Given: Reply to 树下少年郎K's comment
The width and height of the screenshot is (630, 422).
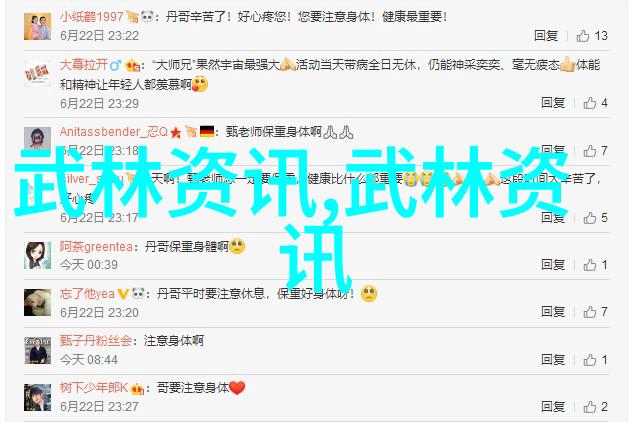Looking at the screenshot, I should tap(553, 406).
